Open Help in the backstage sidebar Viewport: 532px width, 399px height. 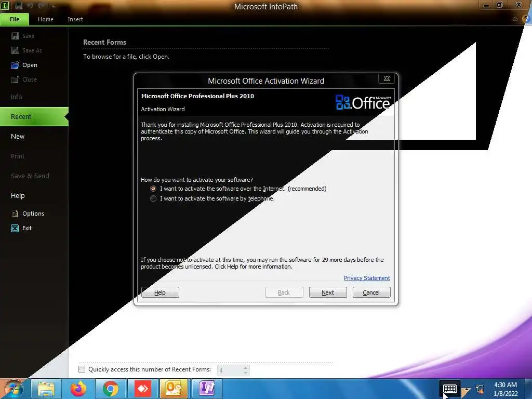click(x=18, y=195)
